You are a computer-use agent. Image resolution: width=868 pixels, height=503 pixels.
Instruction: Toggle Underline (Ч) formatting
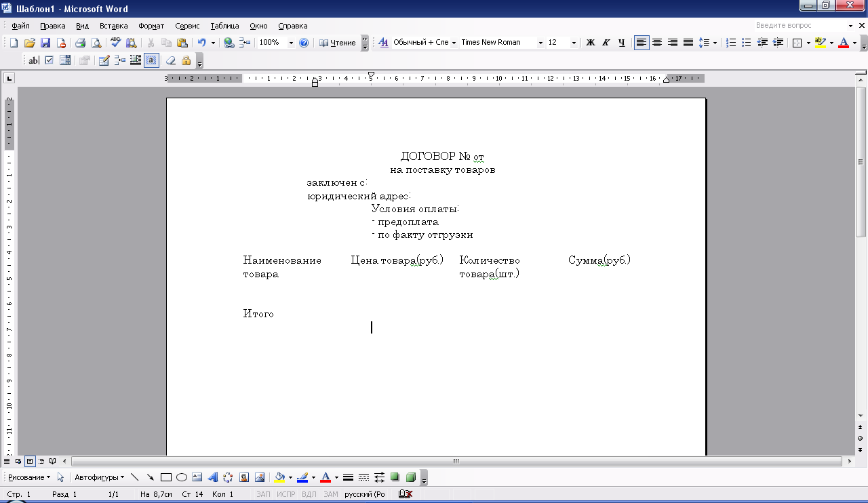point(621,43)
